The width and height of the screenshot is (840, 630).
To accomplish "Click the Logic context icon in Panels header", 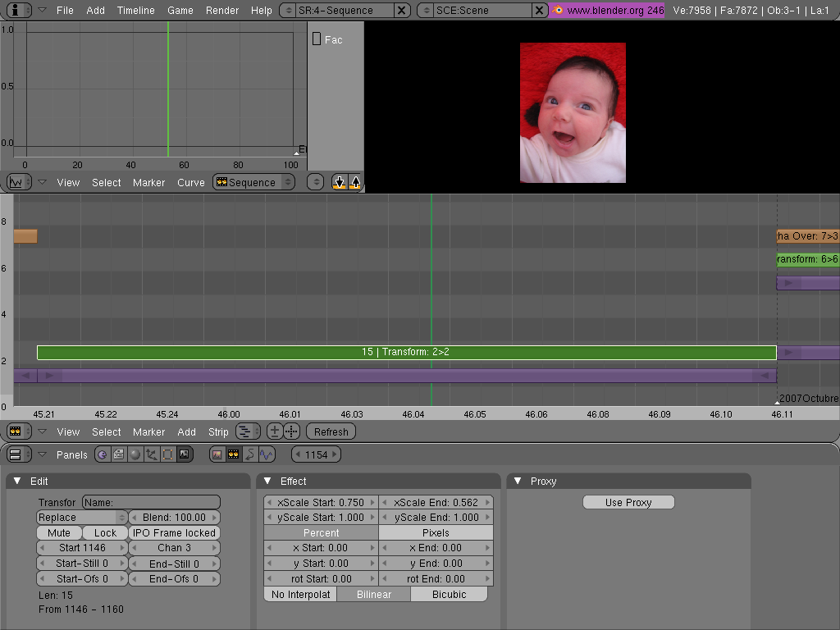I will point(103,454).
